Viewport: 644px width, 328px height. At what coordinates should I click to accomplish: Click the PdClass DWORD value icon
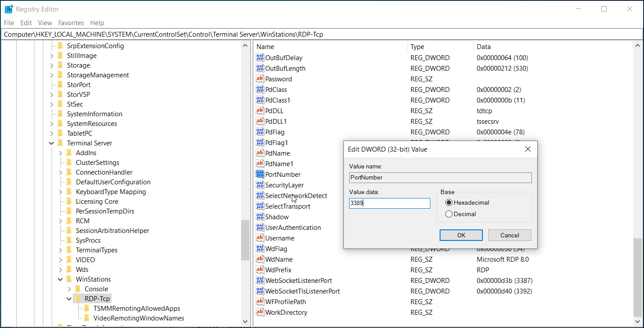point(260,90)
